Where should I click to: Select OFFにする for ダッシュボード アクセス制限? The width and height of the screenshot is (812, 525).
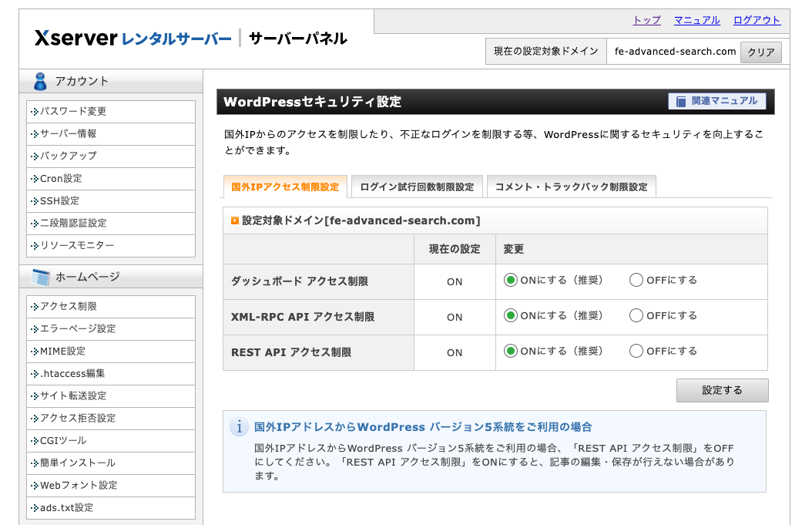tap(636, 281)
